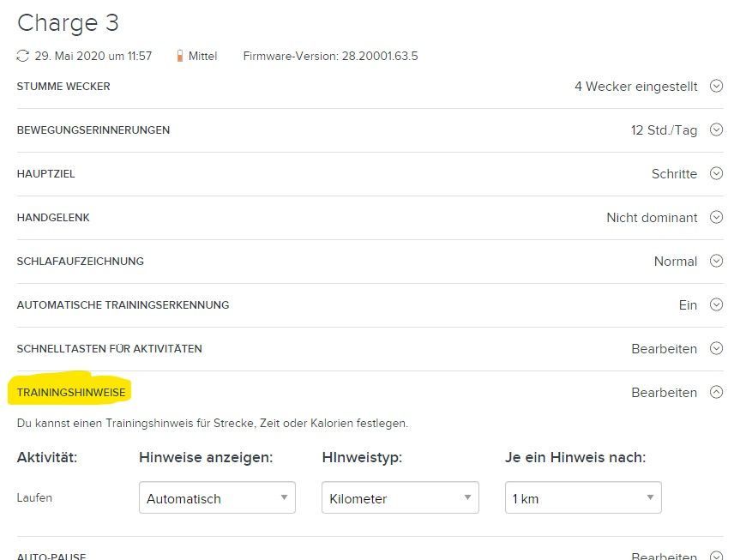Expand Hauptziel chevron
This screenshot has width=734, height=560.
[716, 173]
